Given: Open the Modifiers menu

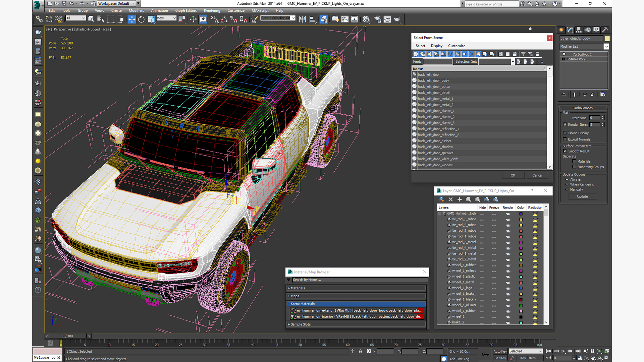Looking at the screenshot, I should tap(136, 10).
